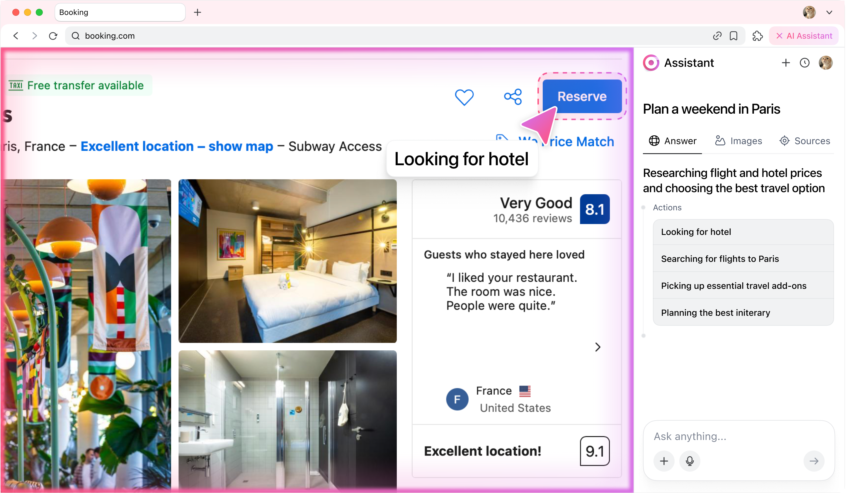Click the 10,436 reviews text
This screenshot has width=868, height=493.
[532, 219]
